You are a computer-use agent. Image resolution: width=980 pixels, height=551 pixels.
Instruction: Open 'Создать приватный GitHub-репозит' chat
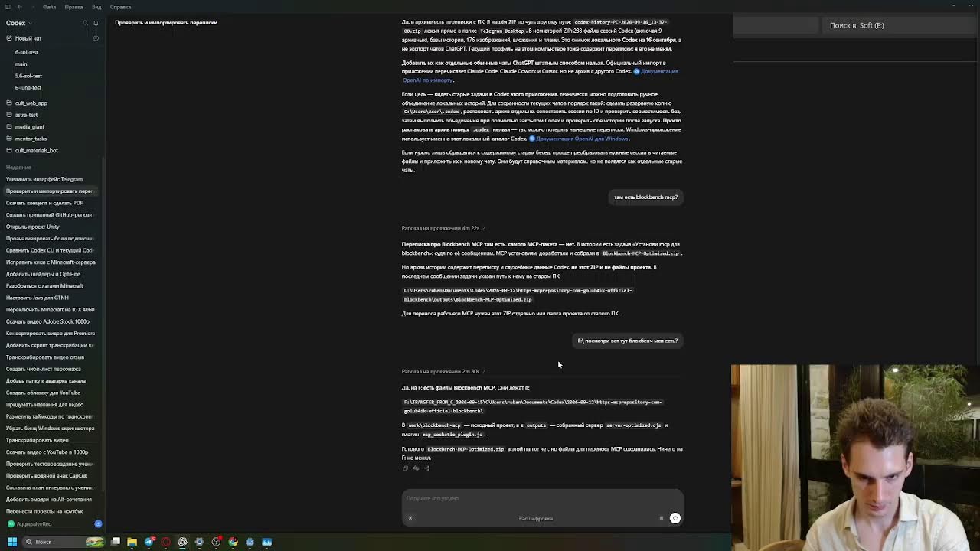point(51,215)
